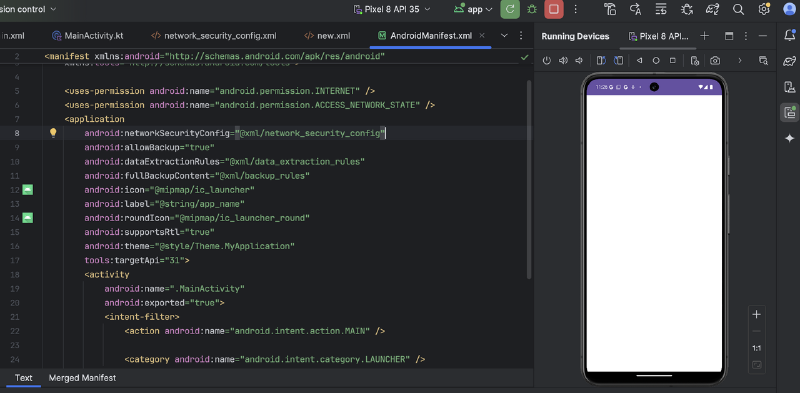Click the emulator Overview square button
Screen dimensions: 800x393
[x=672, y=61]
